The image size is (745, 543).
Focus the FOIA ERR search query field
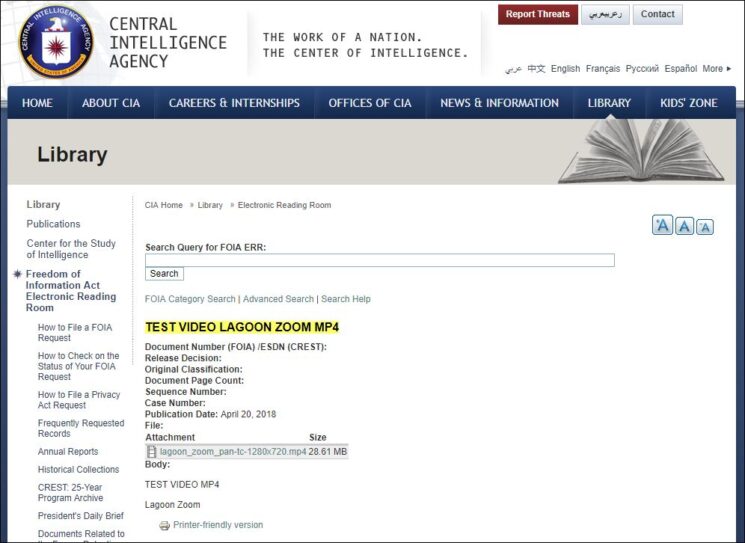pos(380,260)
